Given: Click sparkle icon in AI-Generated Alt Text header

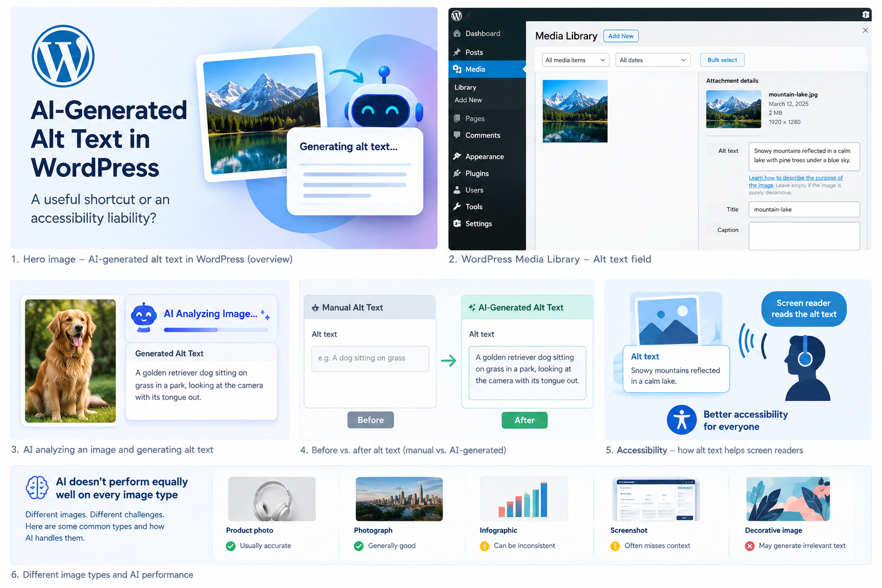Looking at the screenshot, I should point(472,308).
